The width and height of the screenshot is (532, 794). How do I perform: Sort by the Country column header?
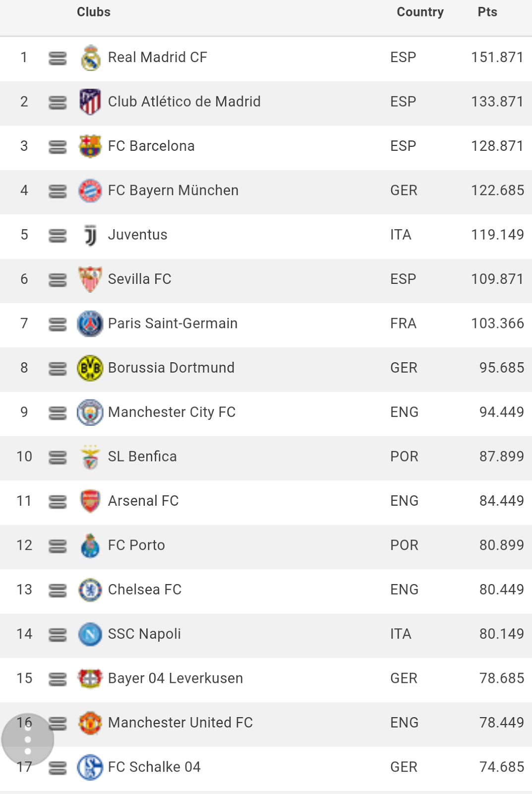tap(420, 12)
